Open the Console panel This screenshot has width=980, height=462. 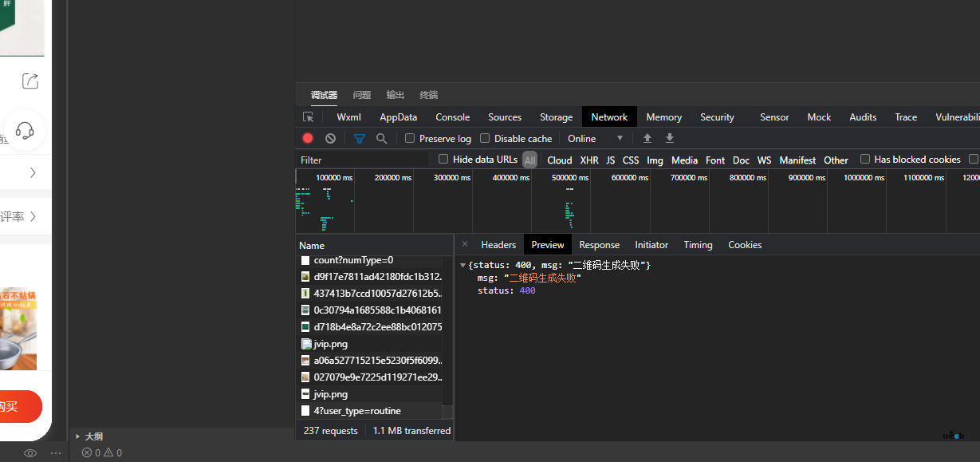point(453,117)
